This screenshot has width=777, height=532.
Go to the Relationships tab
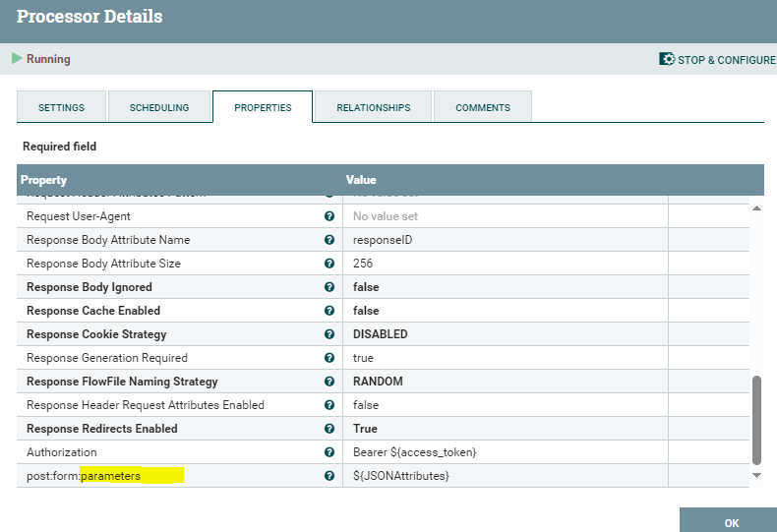click(373, 107)
